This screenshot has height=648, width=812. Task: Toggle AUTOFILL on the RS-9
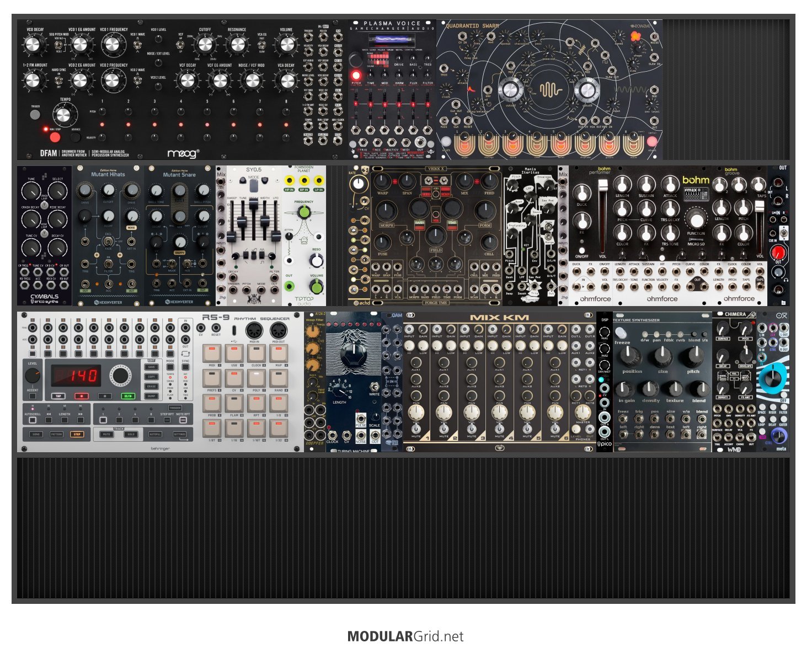(156, 435)
